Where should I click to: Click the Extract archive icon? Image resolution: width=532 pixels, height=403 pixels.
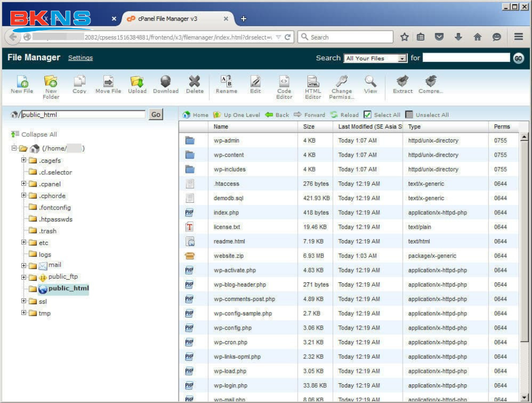[403, 82]
